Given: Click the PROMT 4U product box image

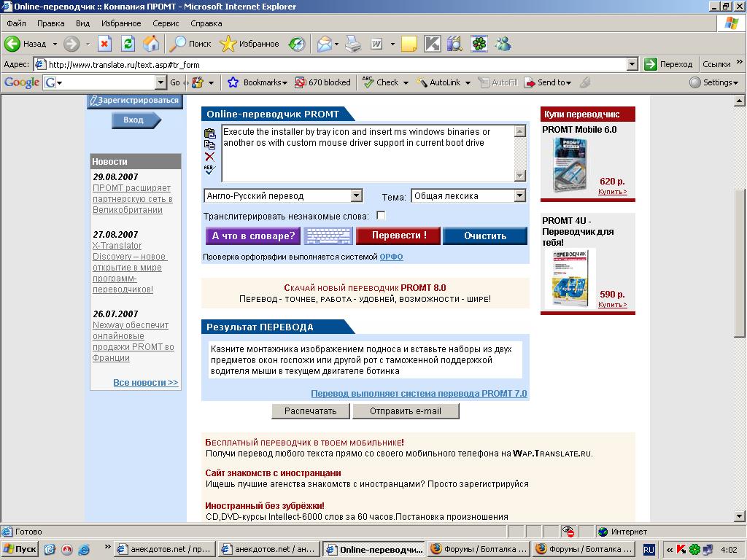Looking at the screenshot, I should coord(570,278).
